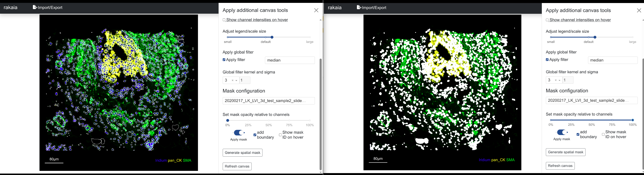Open Import/Export in the right window
Viewport: 644px width, 175px height.
(371, 7)
